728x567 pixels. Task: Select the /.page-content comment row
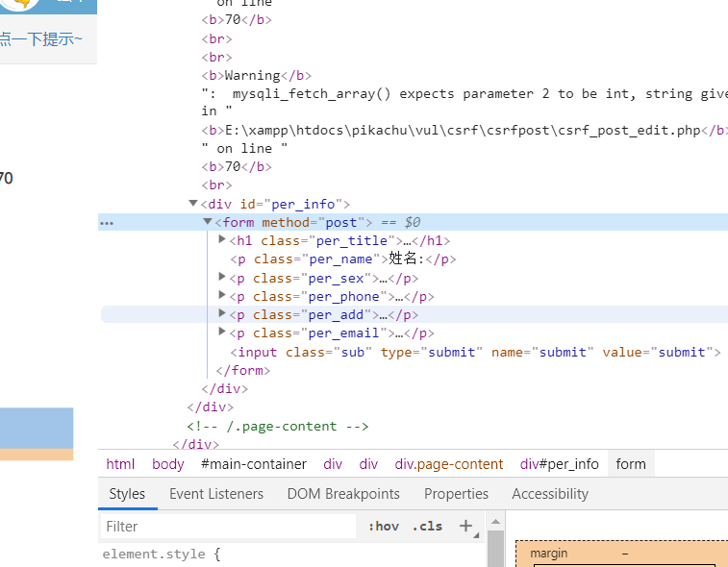tap(278, 426)
